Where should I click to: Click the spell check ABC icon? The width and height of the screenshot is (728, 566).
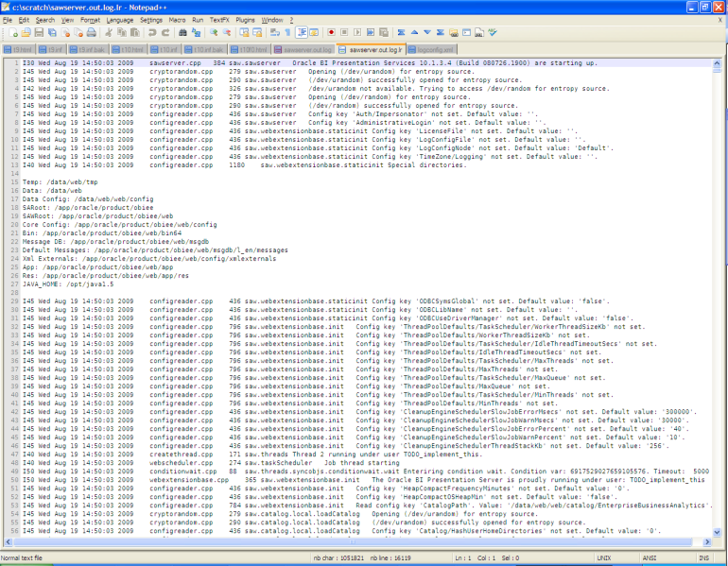492,33
